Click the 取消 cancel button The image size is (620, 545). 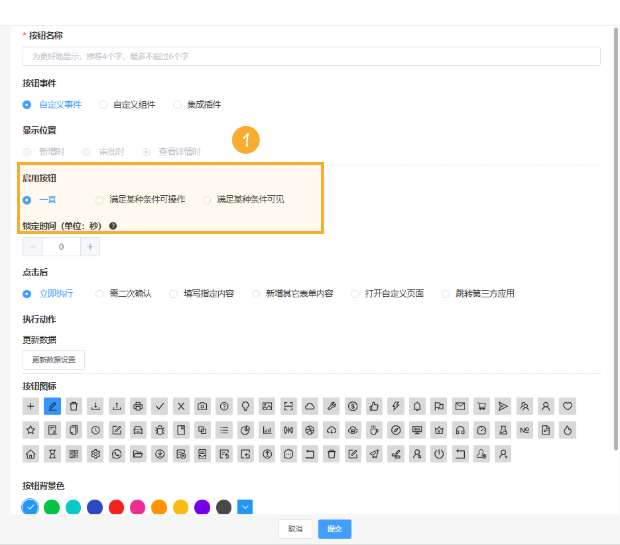[x=295, y=529]
